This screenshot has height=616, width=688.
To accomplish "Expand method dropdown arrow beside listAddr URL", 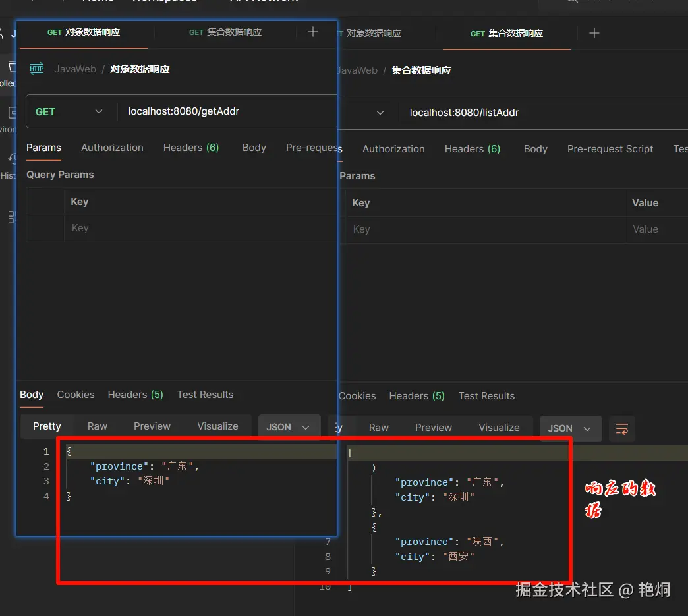I will point(380,113).
